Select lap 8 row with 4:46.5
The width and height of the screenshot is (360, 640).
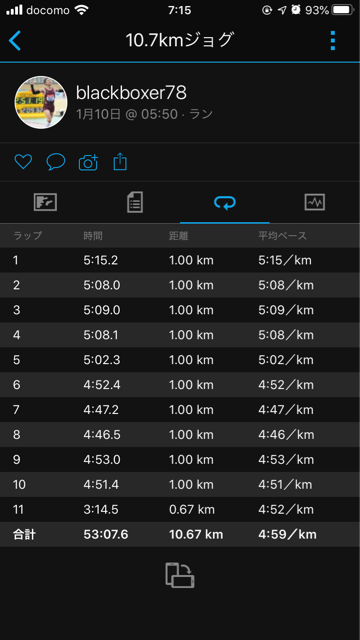tap(180, 434)
